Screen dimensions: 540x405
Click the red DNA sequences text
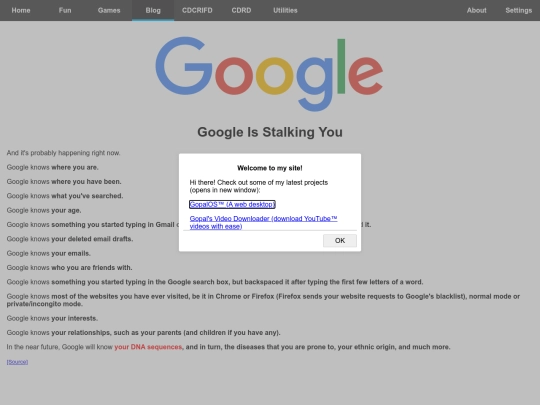click(148, 347)
